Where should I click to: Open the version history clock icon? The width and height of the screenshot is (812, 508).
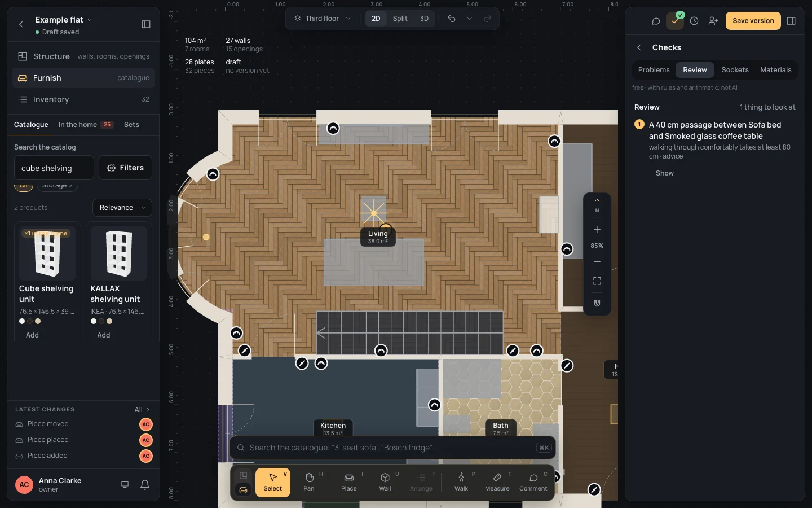(694, 21)
